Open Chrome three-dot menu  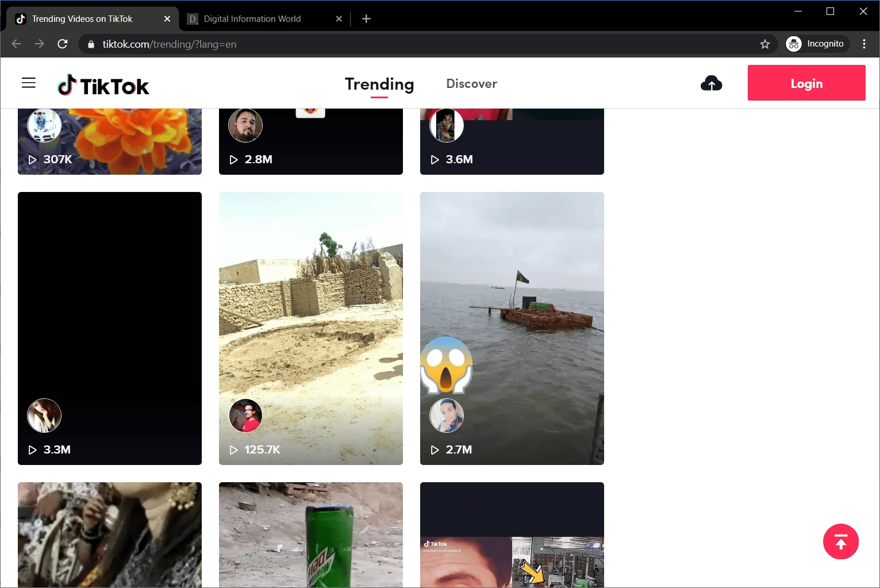tap(864, 44)
